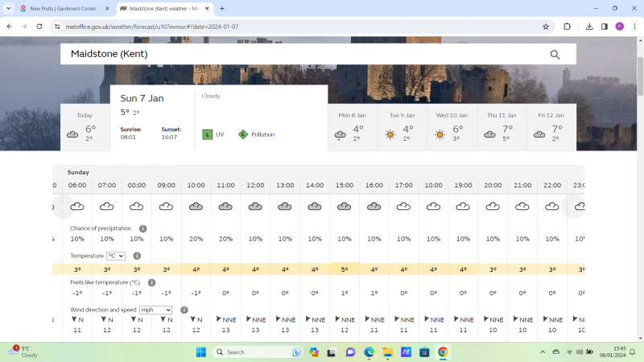This screenshot has width=644, height=362.
Task: Click the Sunset 16:07 text
Action: pos(171,134)
